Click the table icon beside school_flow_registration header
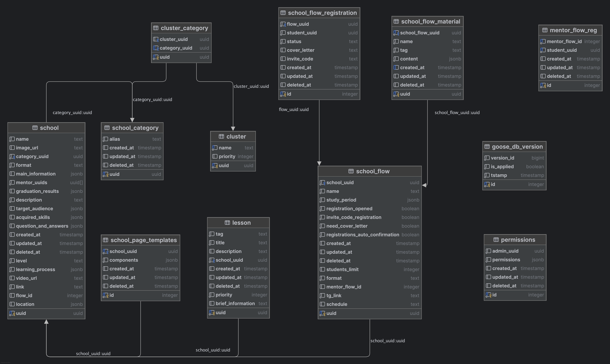 283,13
